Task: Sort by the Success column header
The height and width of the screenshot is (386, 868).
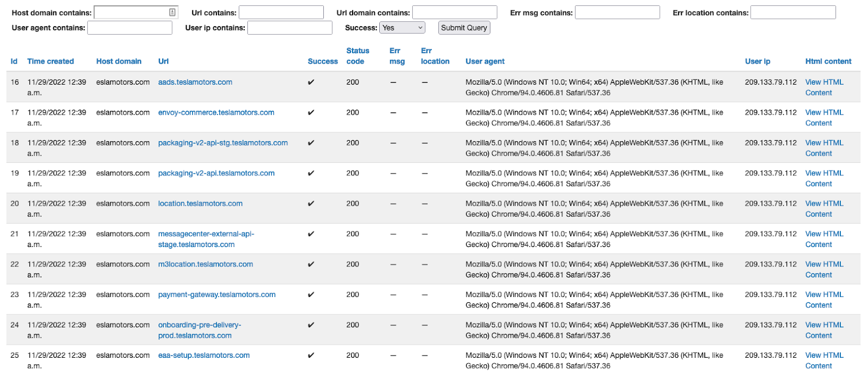Action: [x=322, y=61]
